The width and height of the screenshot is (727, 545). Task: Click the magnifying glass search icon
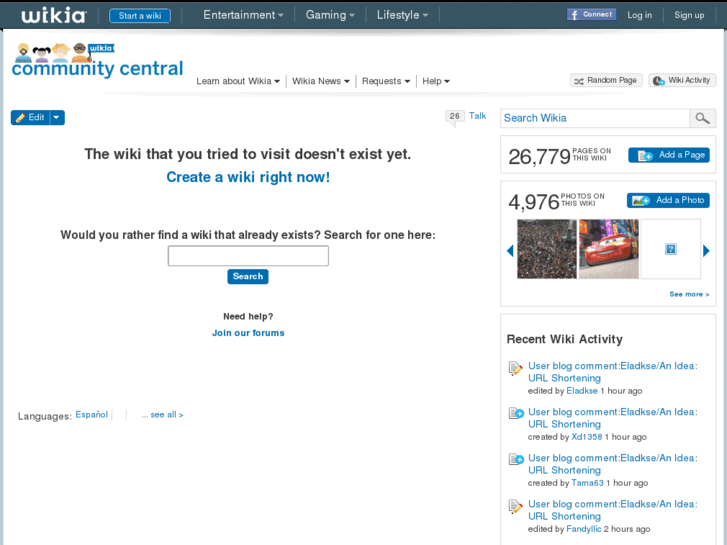(702, 118)
